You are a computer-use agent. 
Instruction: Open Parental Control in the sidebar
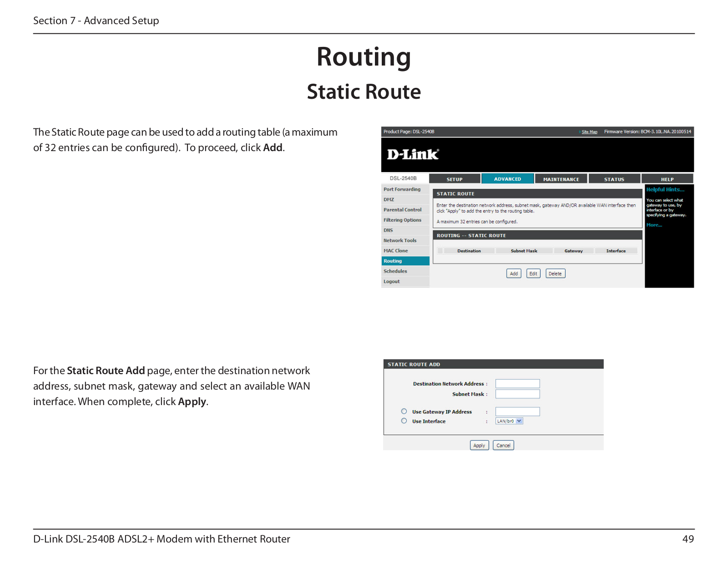(x=405, y=210)
